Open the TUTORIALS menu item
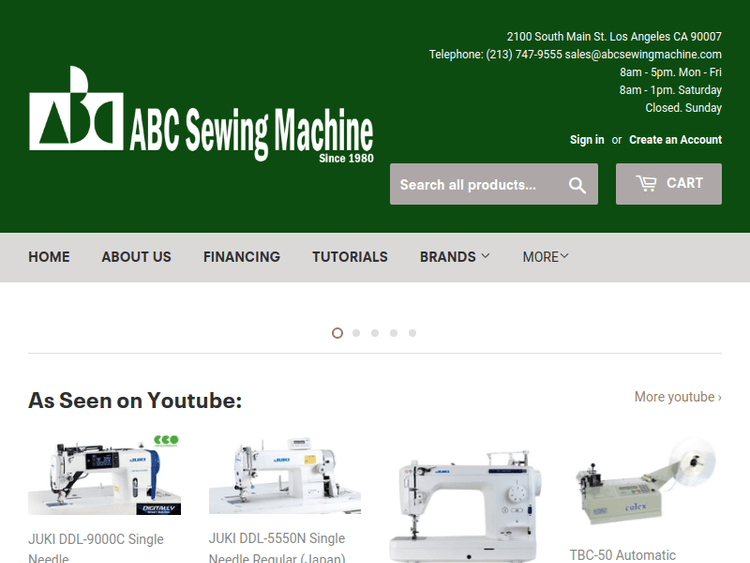 click(x=350, y=257)
